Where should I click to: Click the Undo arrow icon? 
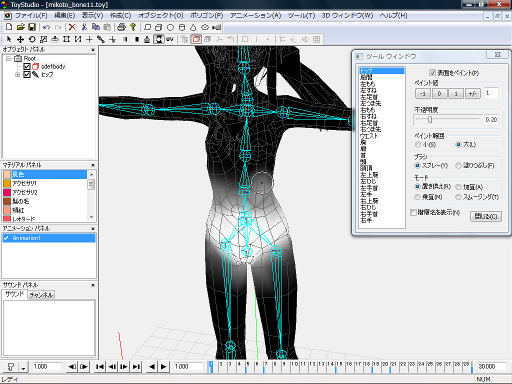(x=46, y=27)
